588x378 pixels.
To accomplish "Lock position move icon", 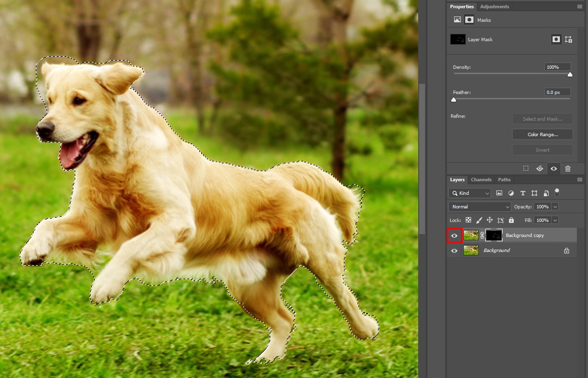I will [490, 220].
